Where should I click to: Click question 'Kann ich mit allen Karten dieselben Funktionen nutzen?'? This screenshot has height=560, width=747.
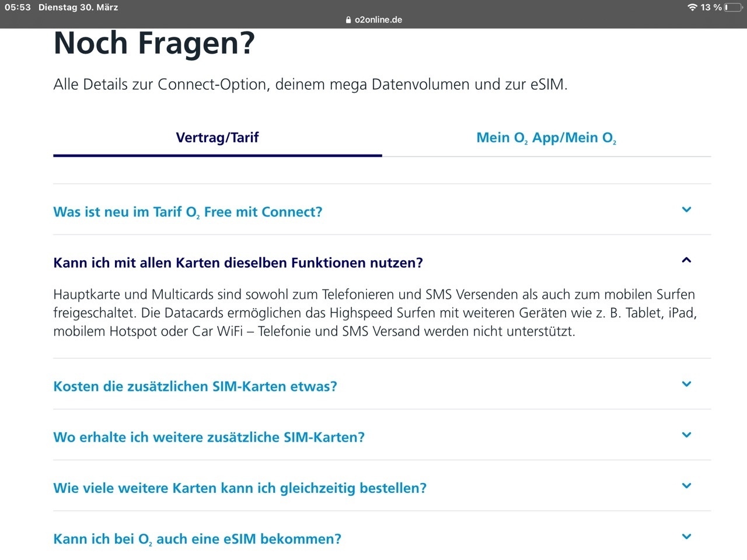coord(238,262)
